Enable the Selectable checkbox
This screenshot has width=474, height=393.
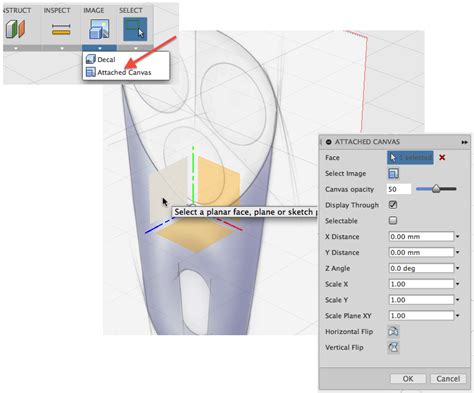click(393, 220)
